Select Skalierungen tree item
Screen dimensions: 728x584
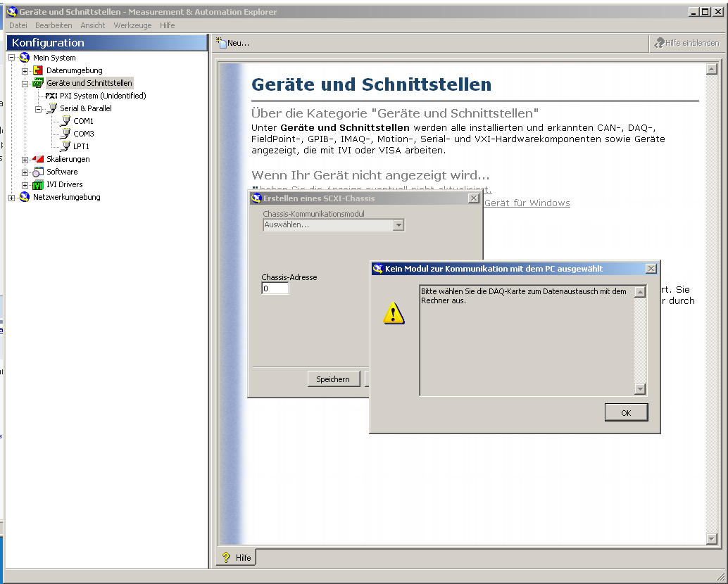pos(68,159)
